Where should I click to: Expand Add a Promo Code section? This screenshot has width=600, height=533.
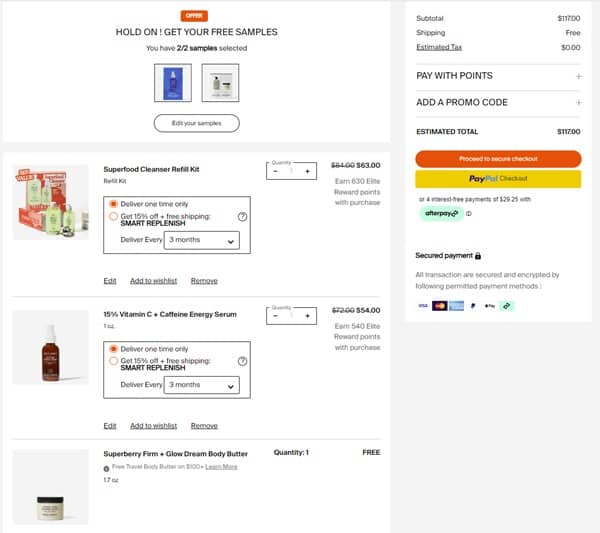578,102
